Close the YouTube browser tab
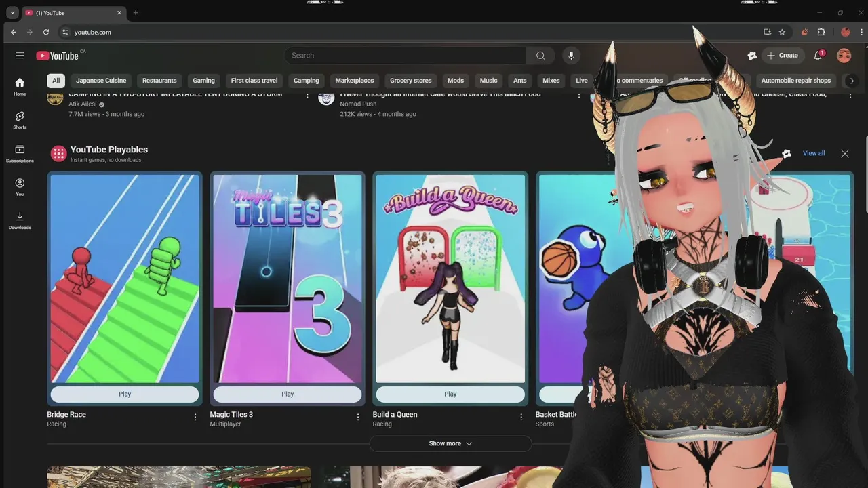 [119, 13]
